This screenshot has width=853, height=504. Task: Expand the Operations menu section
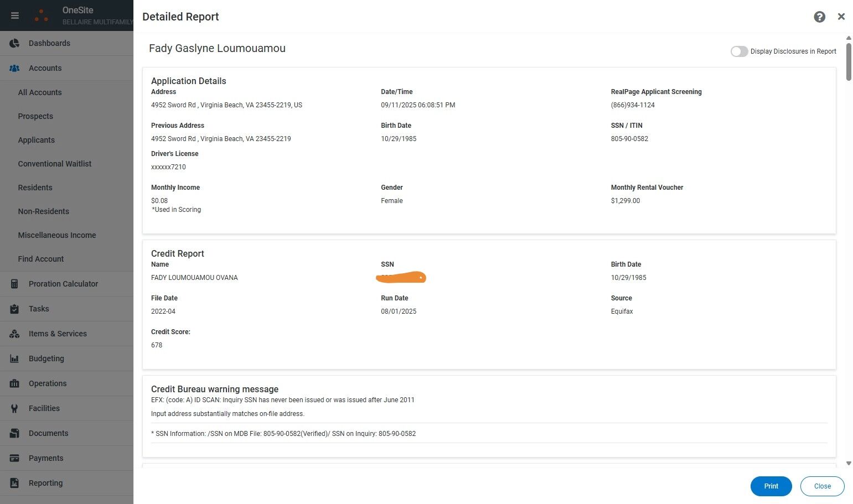tap(48, 383)
